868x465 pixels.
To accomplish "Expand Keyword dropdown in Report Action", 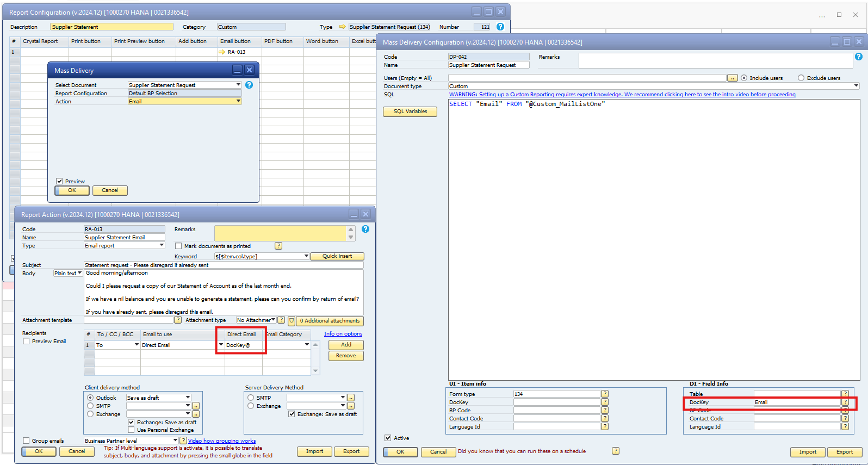I will click(x=306, y=256).
